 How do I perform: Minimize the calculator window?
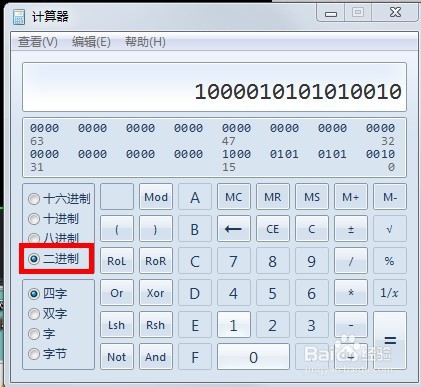pyautogui.click(x=331, y=13)
